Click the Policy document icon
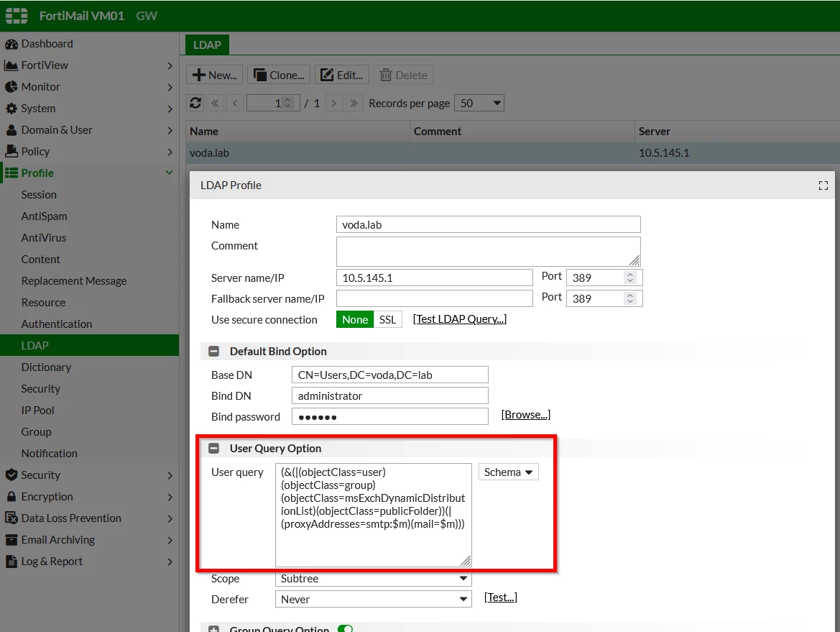 pos(11,152)
